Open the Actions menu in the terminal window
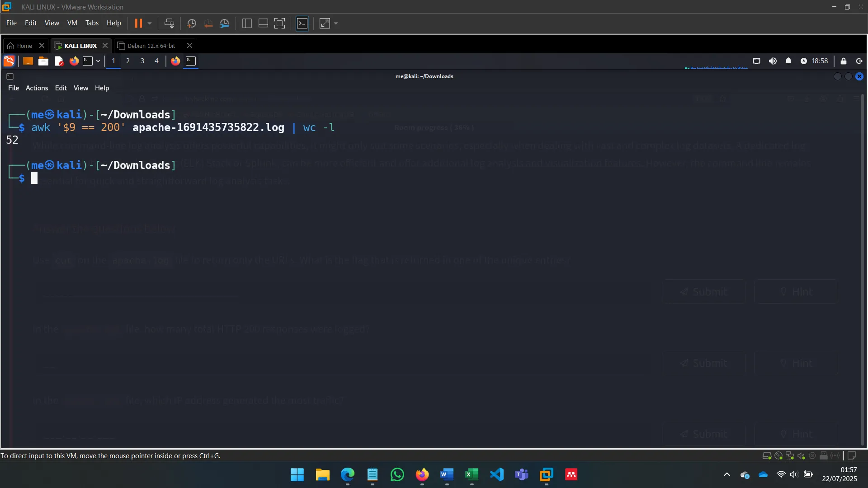This screenshot has height=488, width=868. coord(36,88)
